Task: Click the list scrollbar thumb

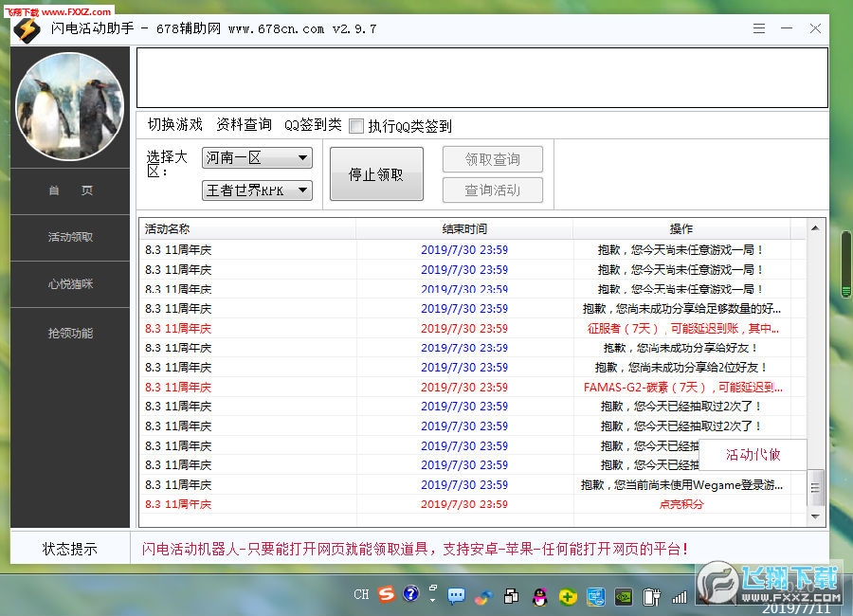Action: click(815, 487)
